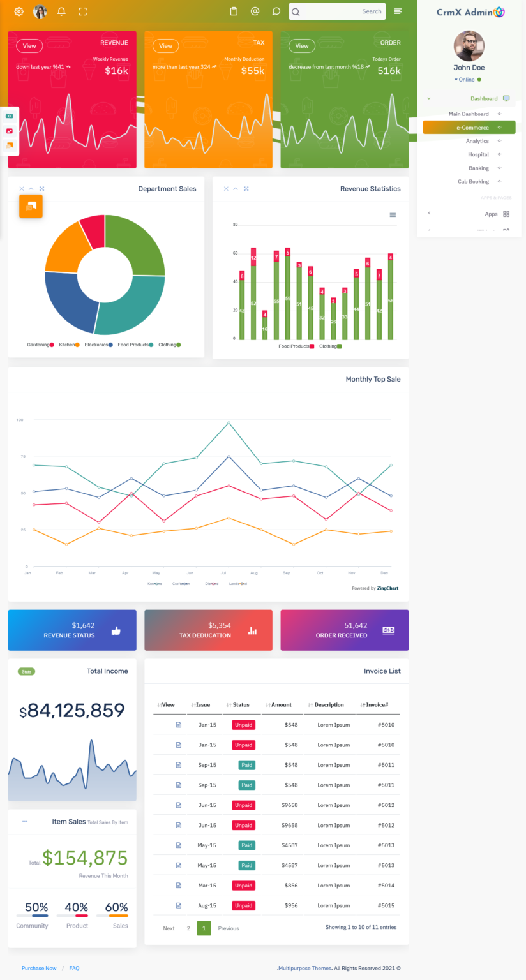Image resolution: width=526 pixels, height=980 pixels.
Task: Open the clipboard icon in the header
Action: [234, 11]
